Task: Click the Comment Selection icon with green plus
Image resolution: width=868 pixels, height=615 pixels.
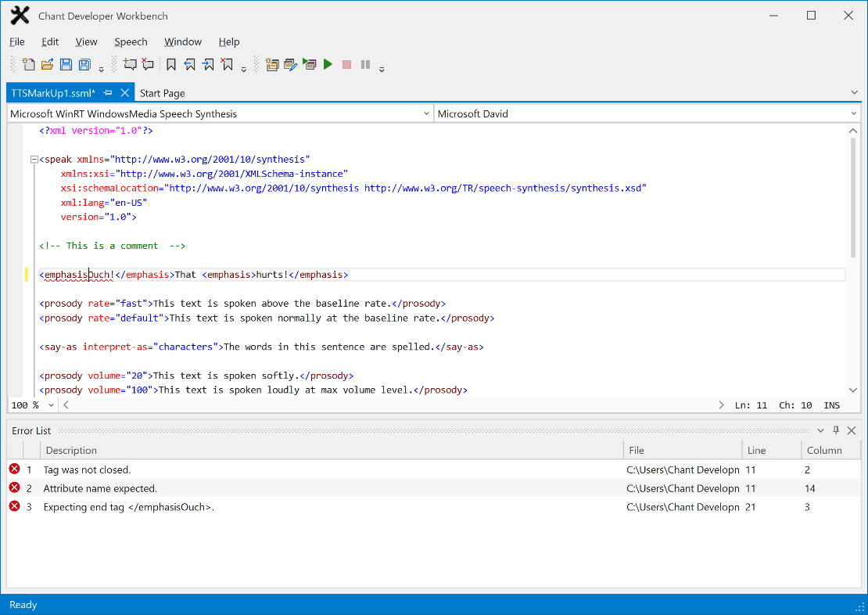Action: (130, 65)
